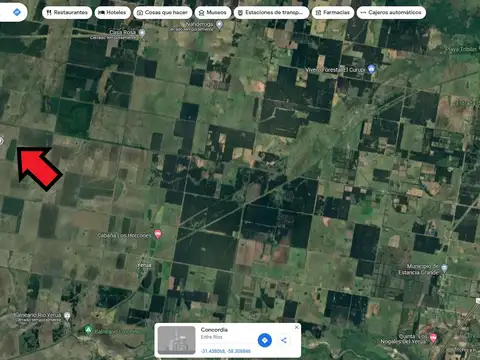
Task: Select the Cosas que hacer chip
Action: (x=162, y=13)
